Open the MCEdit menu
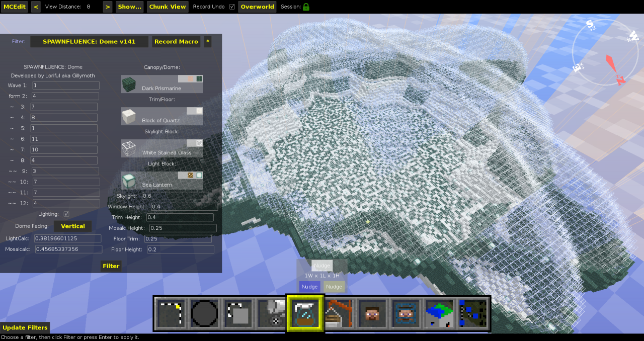 [x=14, y=7]
